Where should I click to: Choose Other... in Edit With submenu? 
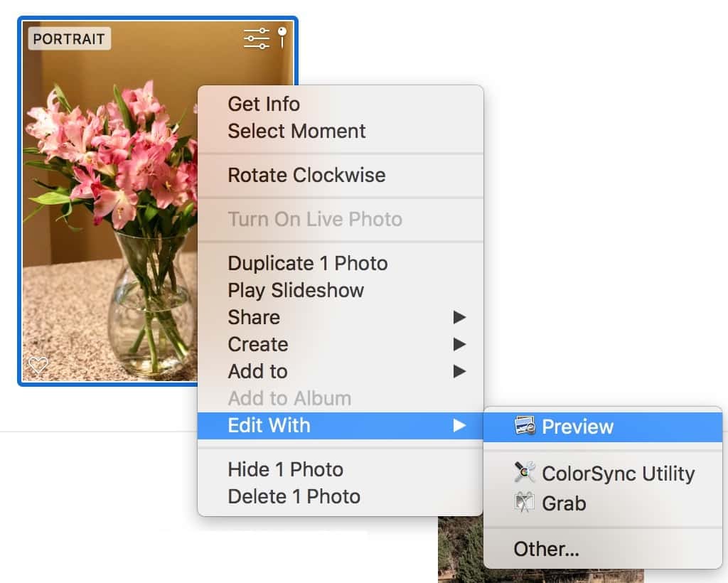pyautogui.click(x=546, y=549)
